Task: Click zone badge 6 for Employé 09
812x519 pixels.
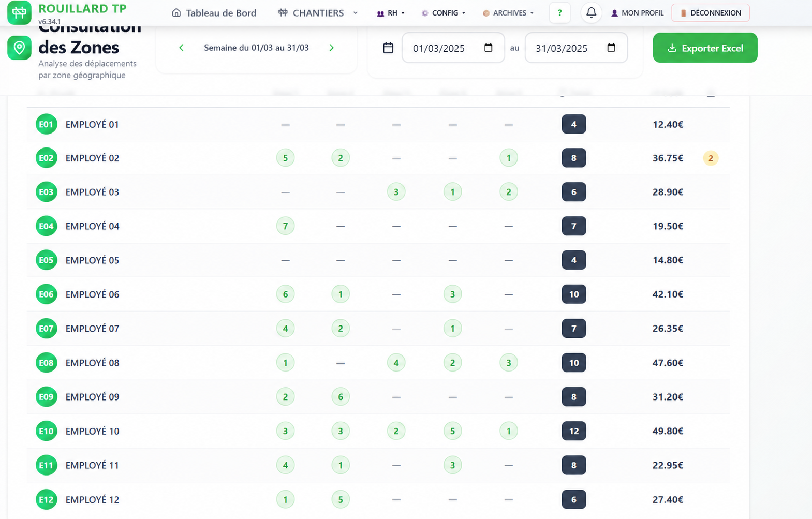Action: (x=341, y=397)
